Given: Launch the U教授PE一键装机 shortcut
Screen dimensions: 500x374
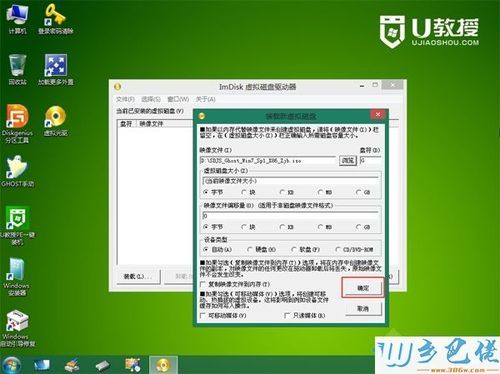Looking at the screenshot, I should pos(17,225).
